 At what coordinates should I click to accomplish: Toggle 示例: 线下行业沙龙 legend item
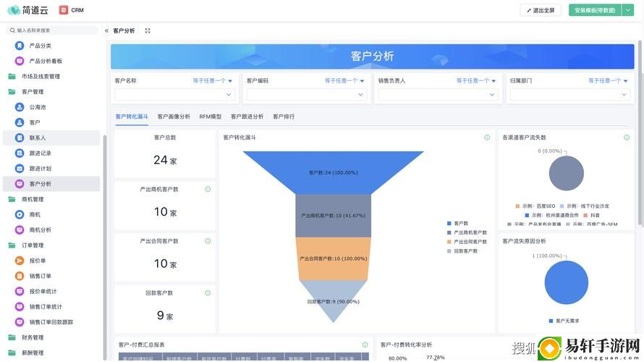click(585, 206)
